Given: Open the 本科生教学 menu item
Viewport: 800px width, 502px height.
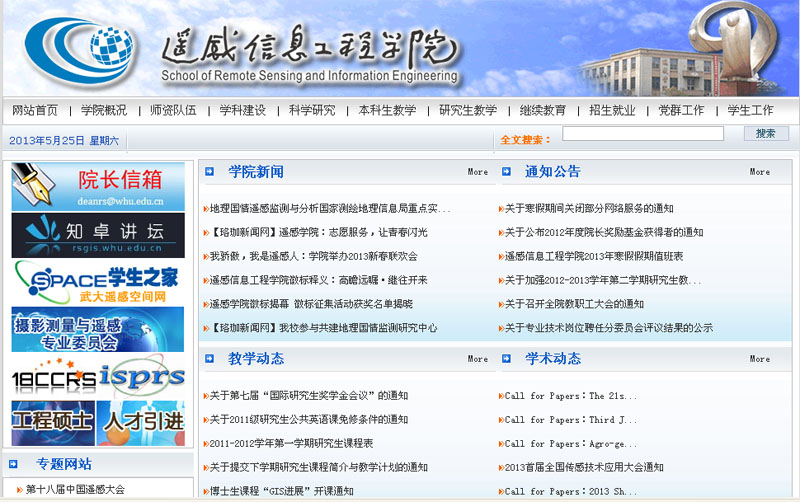Looking at the screenshot, I should 387,110.
